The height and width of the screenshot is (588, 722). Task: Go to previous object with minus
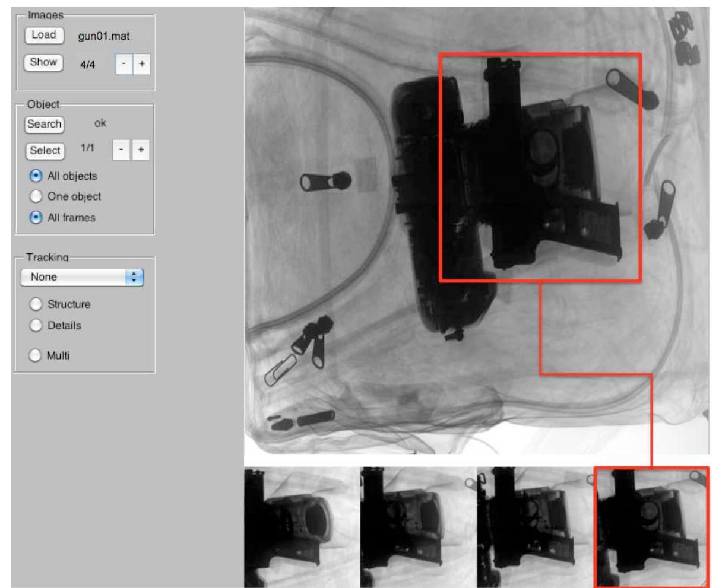[x=122, y=151]
